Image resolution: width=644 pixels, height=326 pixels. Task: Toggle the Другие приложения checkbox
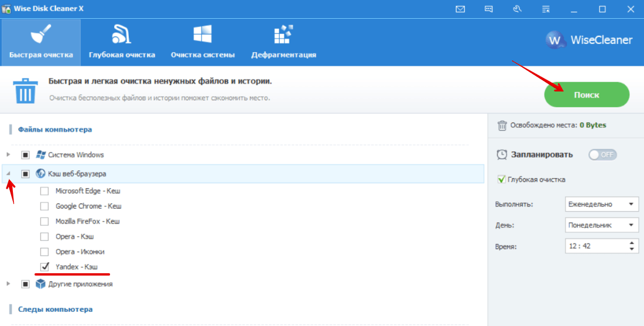pos(25,284)
